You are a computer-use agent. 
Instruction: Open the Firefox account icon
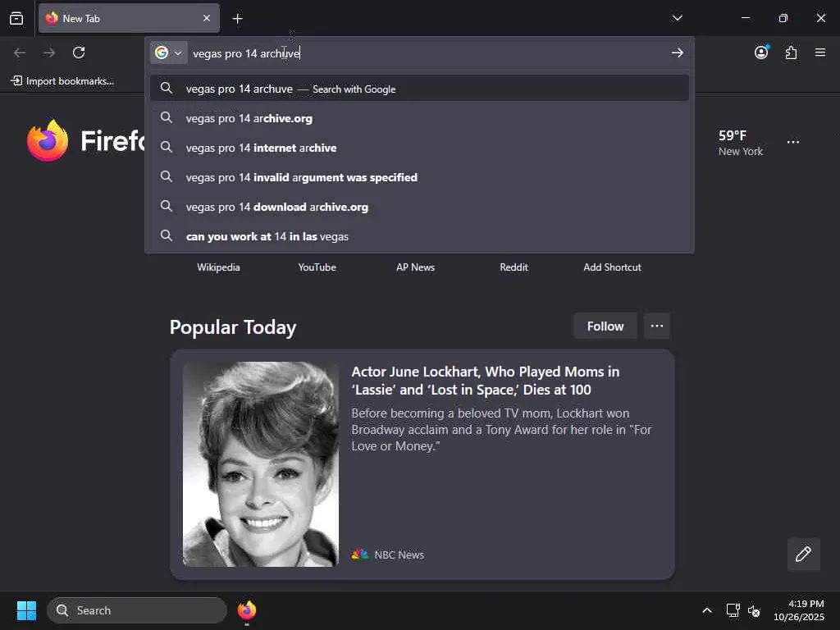click(x=761, y=52)
